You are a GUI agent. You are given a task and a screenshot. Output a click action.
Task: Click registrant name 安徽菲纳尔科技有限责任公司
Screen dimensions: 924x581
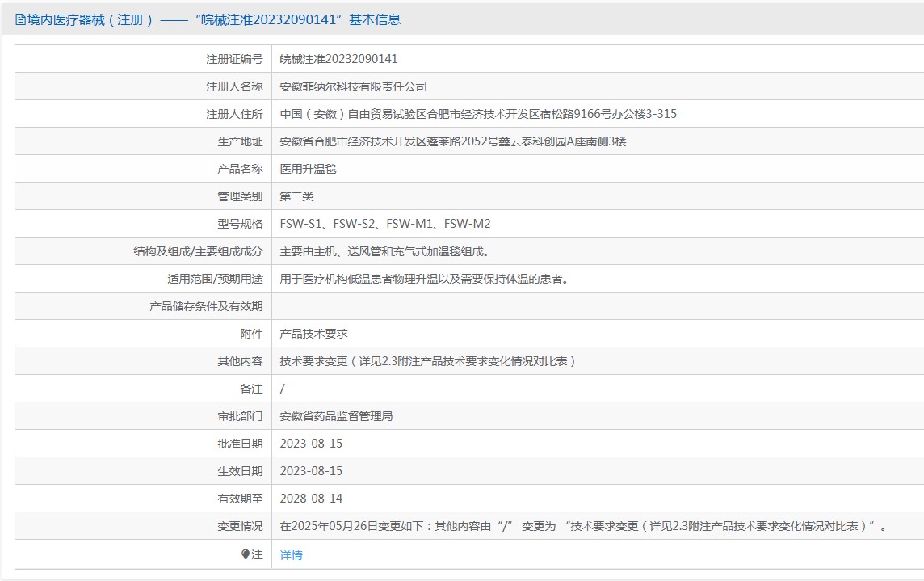(353, 86)
